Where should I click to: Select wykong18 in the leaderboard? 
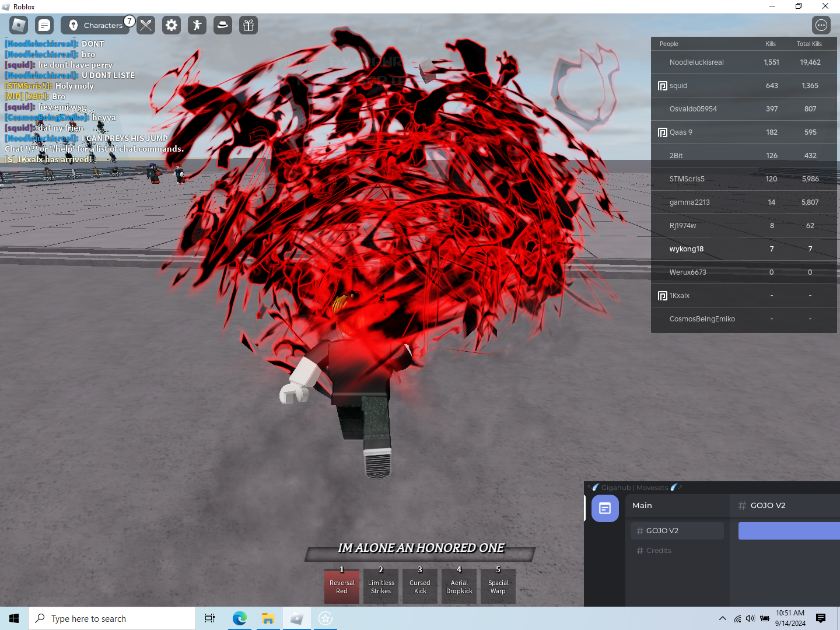coord(744,249)
